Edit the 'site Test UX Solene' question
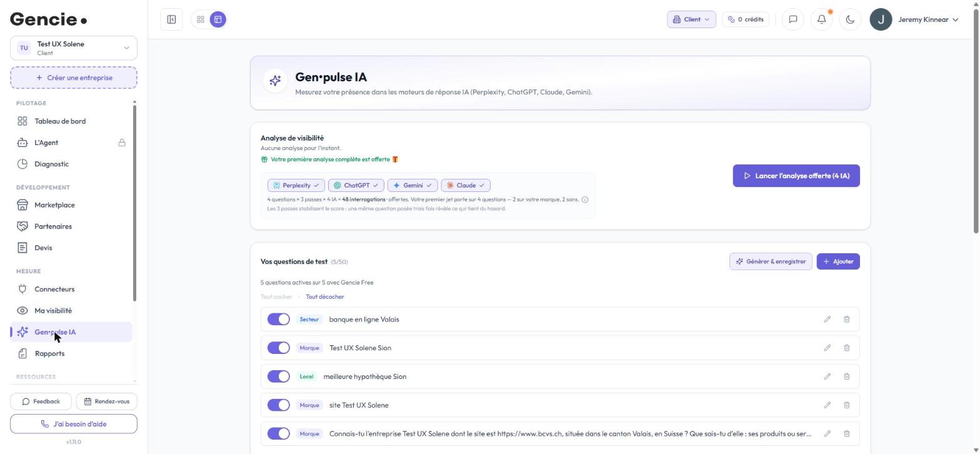Image resolution: width=980 pixels, height=454 pixels. (x=827, y=405)
